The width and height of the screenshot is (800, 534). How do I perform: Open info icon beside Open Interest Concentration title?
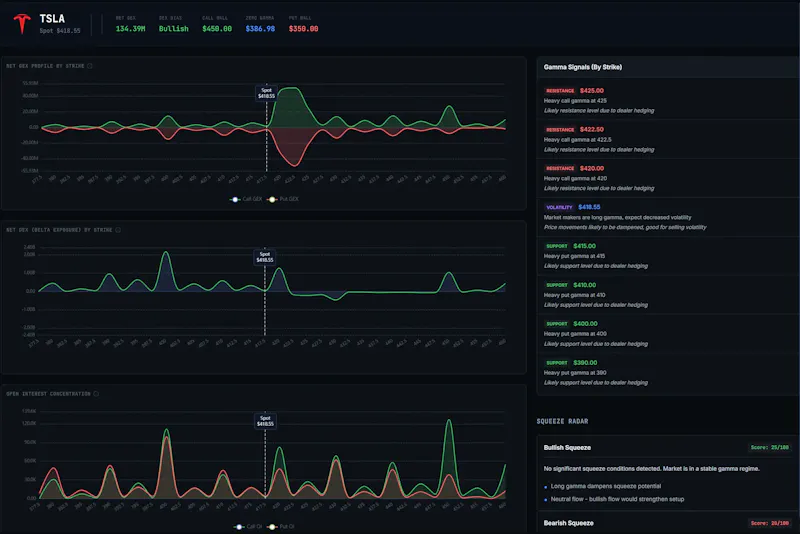(96, 394)
